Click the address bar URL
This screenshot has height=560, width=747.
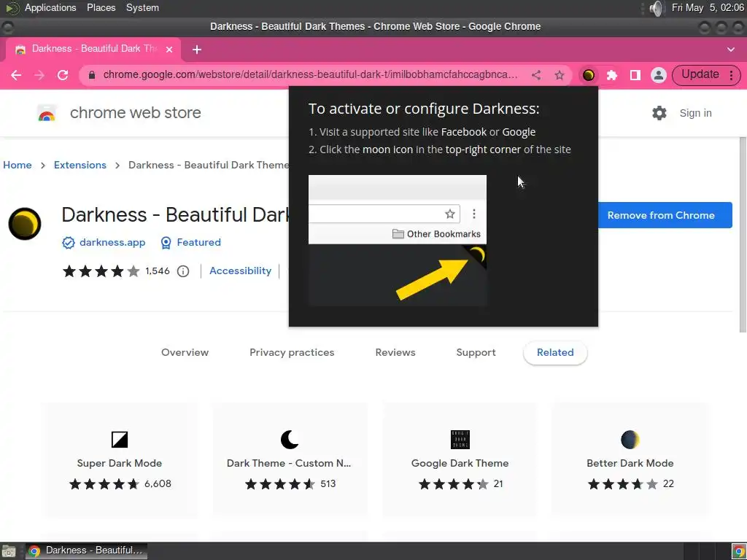click(310, 75)
